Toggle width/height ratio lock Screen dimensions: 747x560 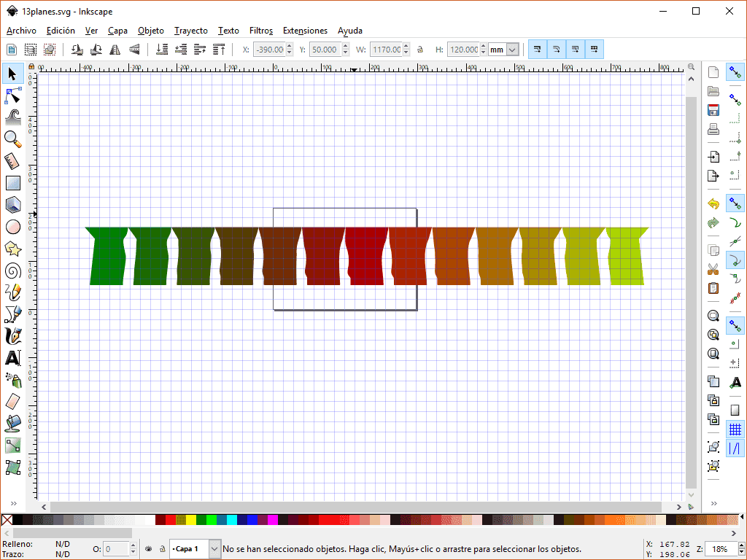pyautogui.click(x=420, y=50)
